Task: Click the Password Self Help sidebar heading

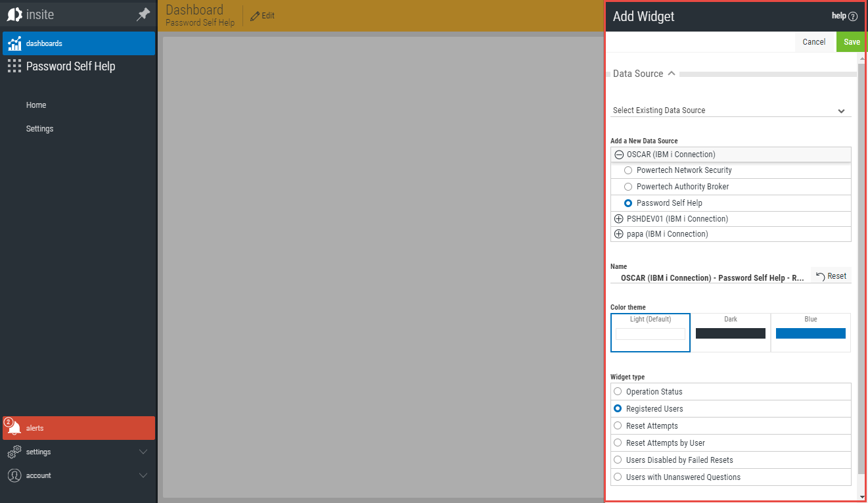Action: pyautogui.click(x=71, y=66)
